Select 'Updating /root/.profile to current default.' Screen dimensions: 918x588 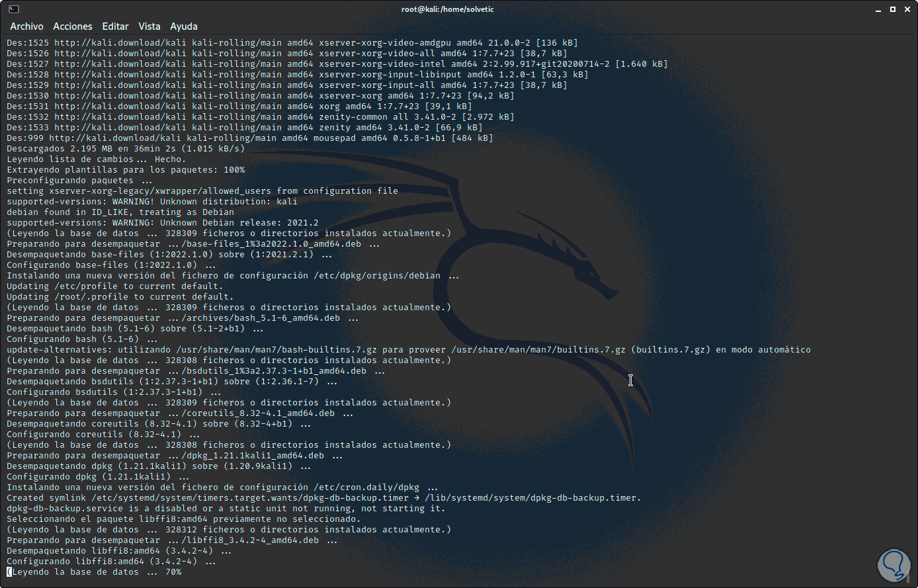click(x=120, y=297)
